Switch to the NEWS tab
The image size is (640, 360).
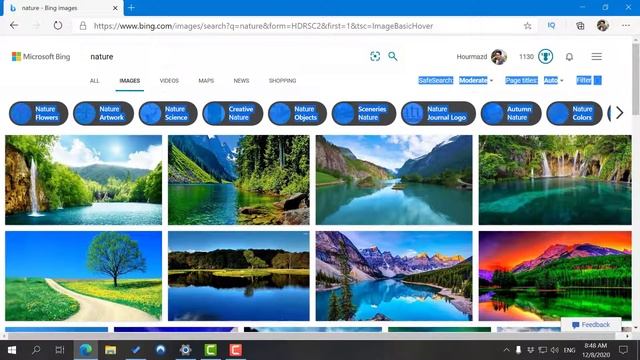(241, 81)
